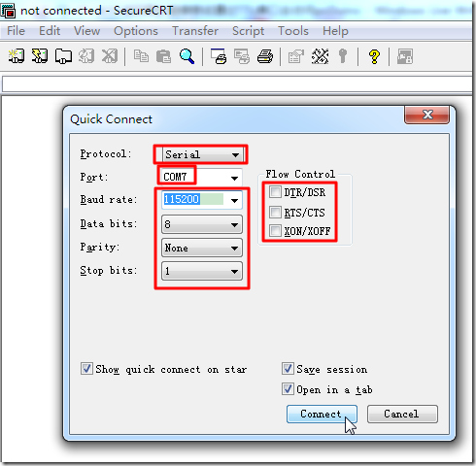This screenshot has width=476, height=466.
Task: Click the Copy toolbar icon
Action: (141, 56)
